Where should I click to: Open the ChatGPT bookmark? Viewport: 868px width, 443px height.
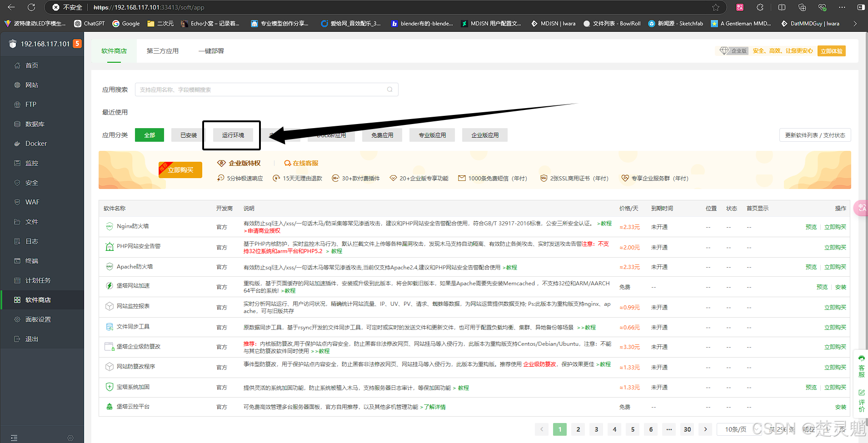tap(90, 24)
